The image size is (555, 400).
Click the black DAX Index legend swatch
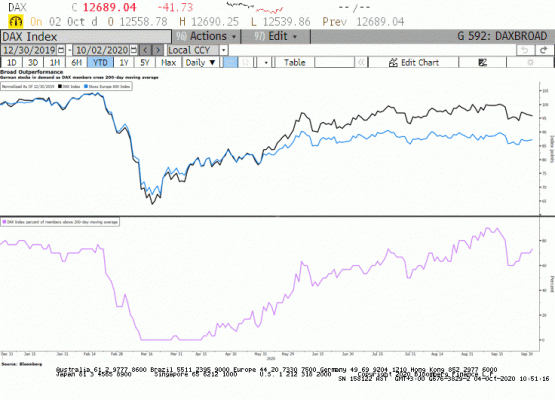pyautogui.click(x=60, y=86)
